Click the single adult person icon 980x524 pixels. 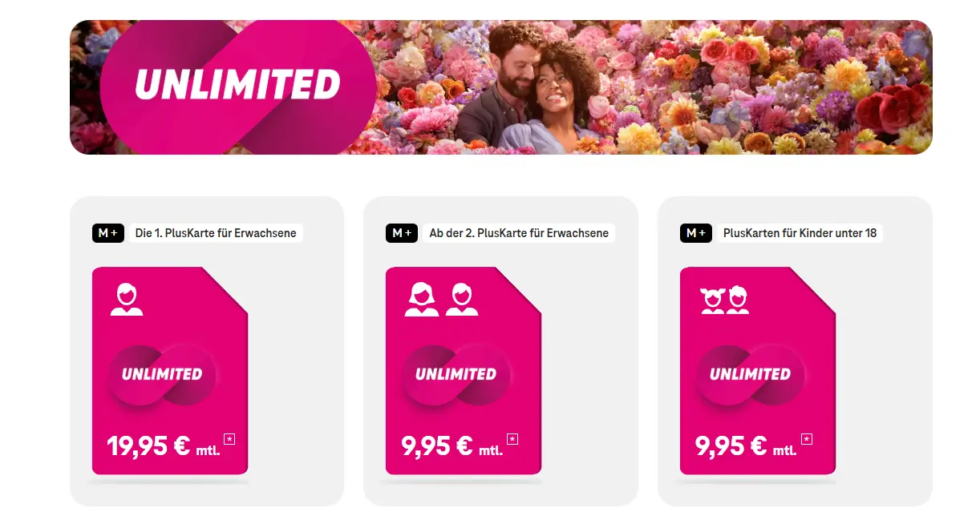(x=126, y=300)
